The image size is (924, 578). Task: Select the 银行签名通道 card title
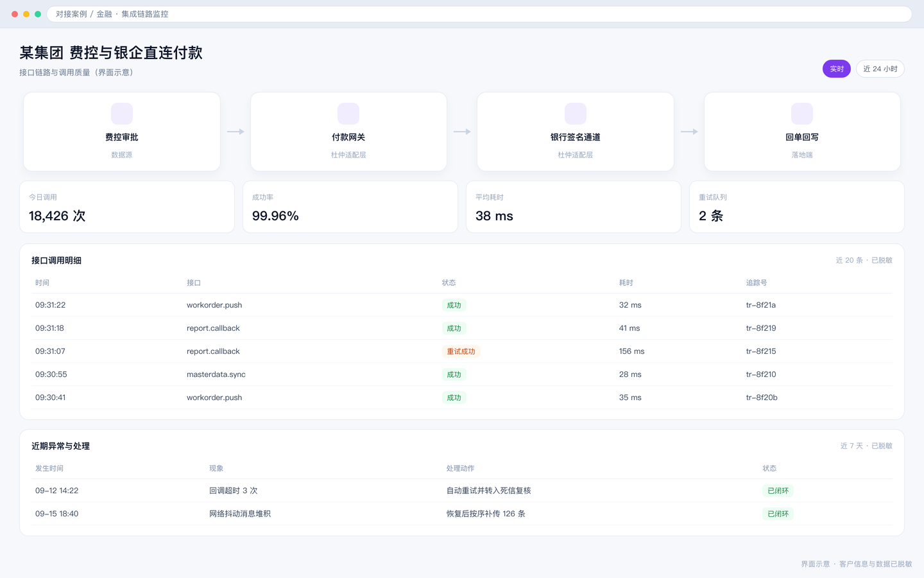[576, 137]
